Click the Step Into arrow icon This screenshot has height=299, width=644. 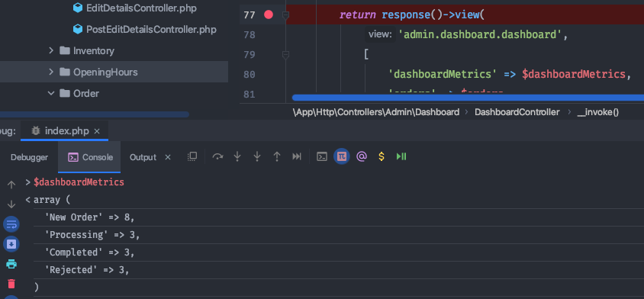[x=237, y=156]
